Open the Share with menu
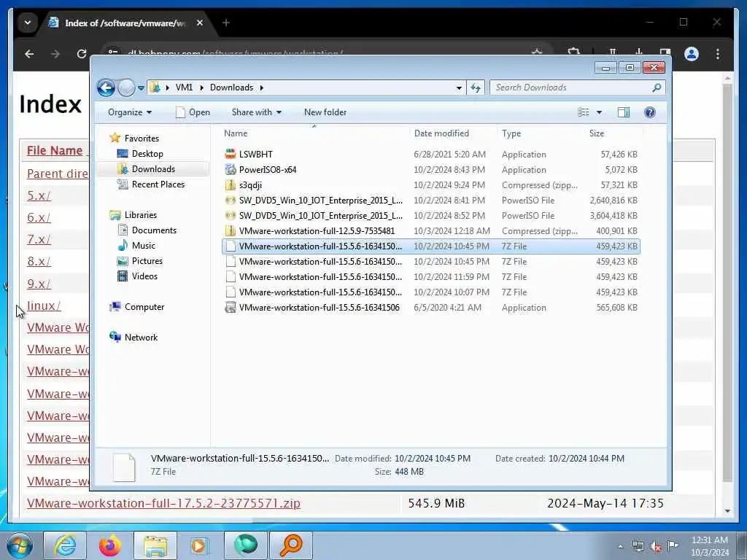The image size is (747, 560). pyautogui.click(x=256, y=112)
